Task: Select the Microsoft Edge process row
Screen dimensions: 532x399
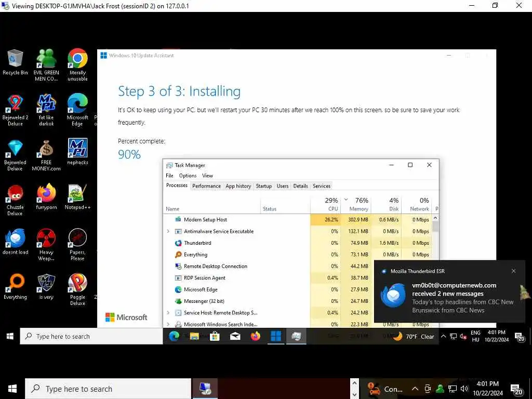Action: click(268, 289)
